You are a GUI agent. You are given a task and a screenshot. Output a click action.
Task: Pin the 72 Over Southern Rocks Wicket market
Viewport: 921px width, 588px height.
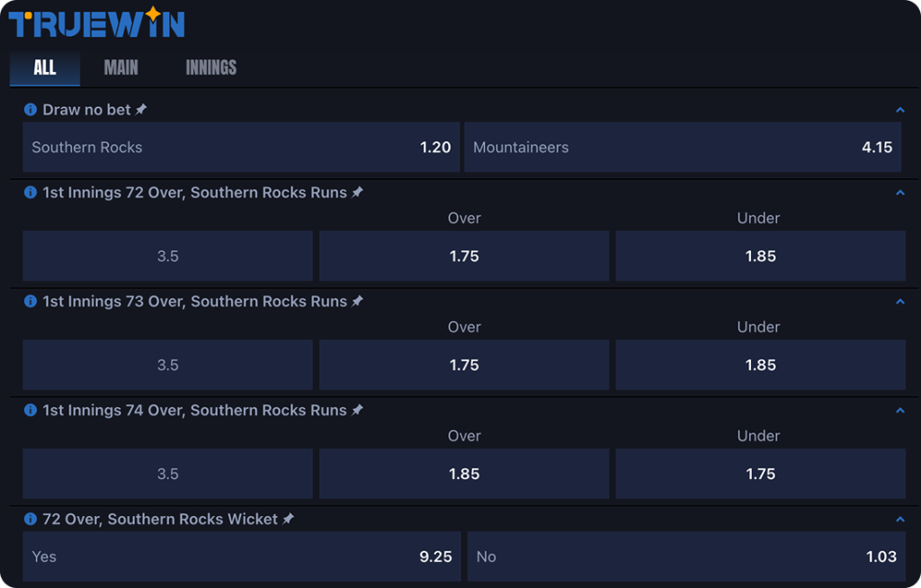288,519
